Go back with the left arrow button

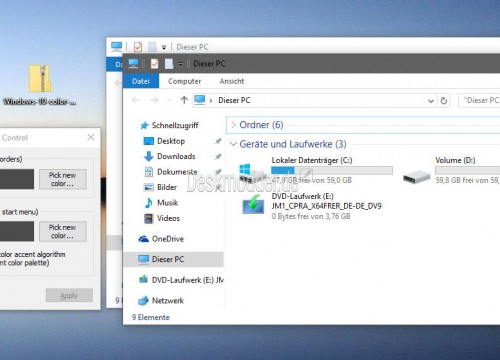tap(135, 100)
